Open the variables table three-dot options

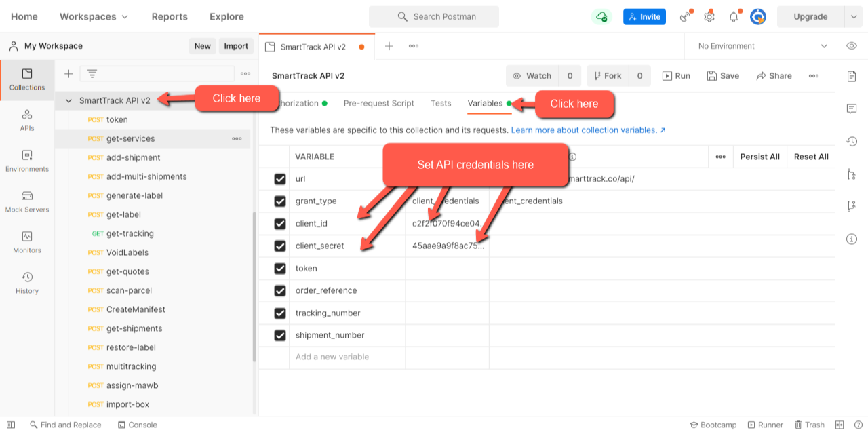pos(720,157)
